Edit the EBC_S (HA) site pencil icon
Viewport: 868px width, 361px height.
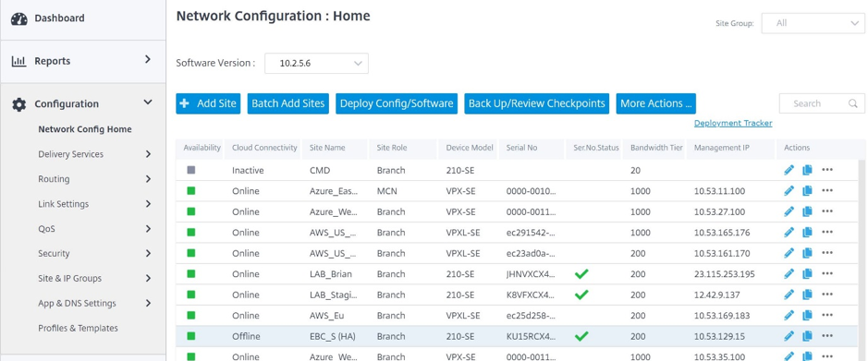(x=789, y=335)
